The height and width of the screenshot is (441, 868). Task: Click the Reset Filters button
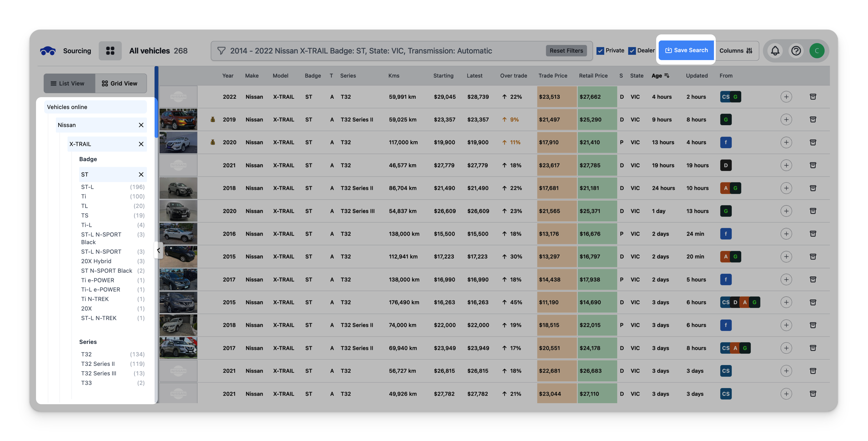[566, 51]
